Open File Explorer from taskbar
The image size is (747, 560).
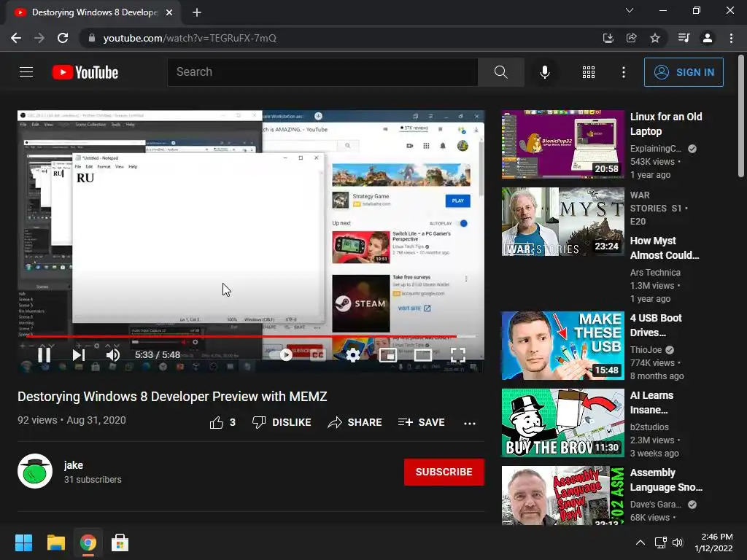55,542
